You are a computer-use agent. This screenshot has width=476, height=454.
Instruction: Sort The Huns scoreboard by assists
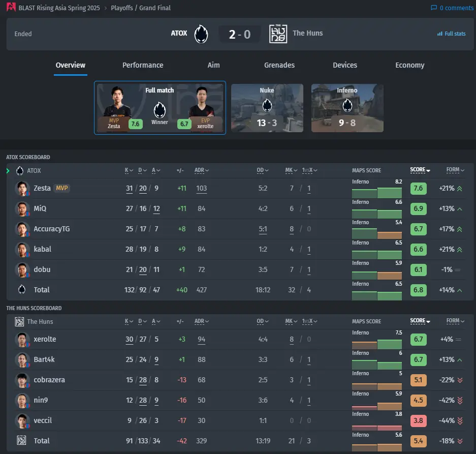(156, 321)
